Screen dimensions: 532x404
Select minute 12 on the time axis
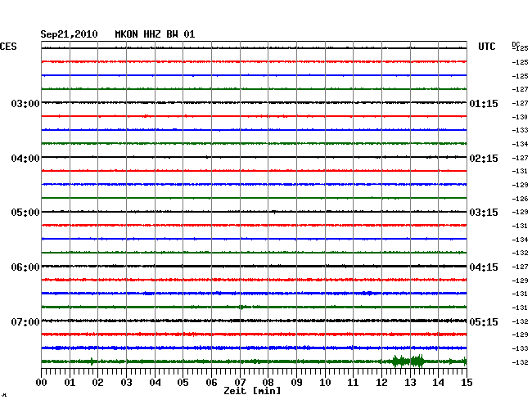point(381,382)
